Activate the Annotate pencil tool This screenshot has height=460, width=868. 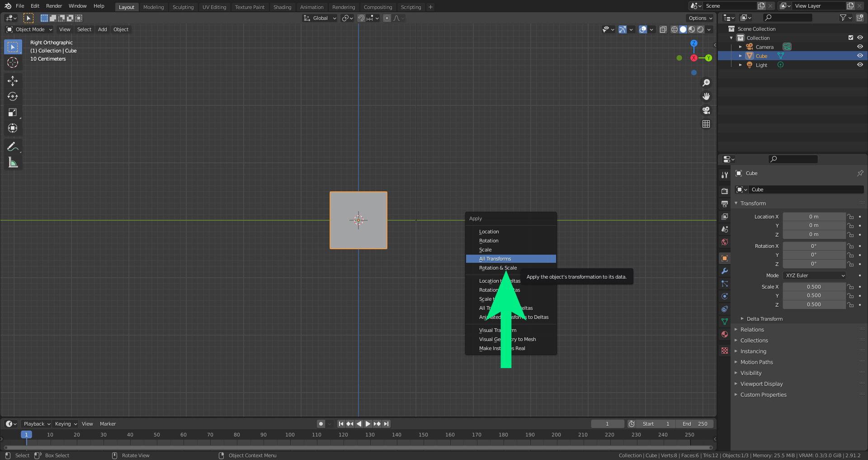point(13,147)
